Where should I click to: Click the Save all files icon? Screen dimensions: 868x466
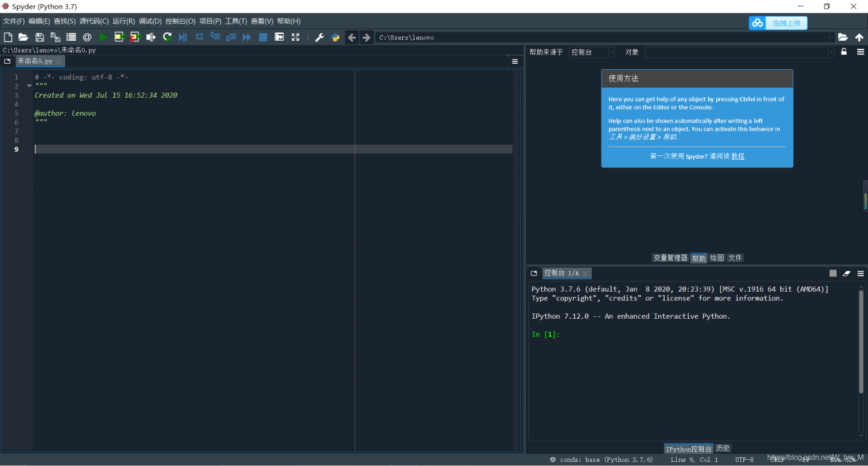coord(55,37)
